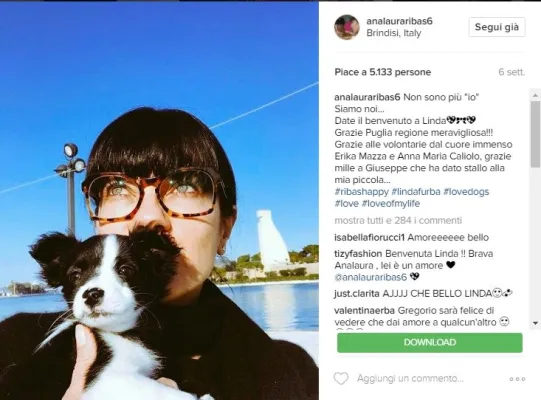Image resolution: width=541 pixels, height=400 pixels.
Task: Click Piace a 5.133 persone likes count
Action: (383, 72)
